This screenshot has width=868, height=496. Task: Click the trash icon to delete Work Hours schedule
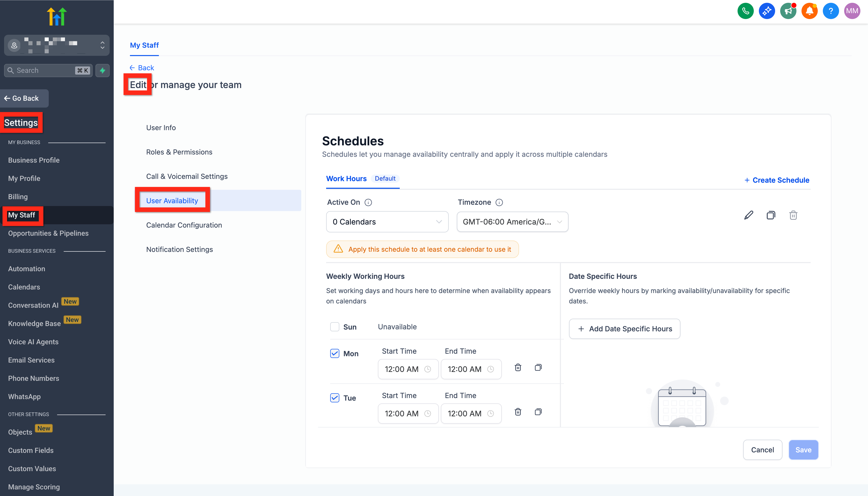point(793,215)
